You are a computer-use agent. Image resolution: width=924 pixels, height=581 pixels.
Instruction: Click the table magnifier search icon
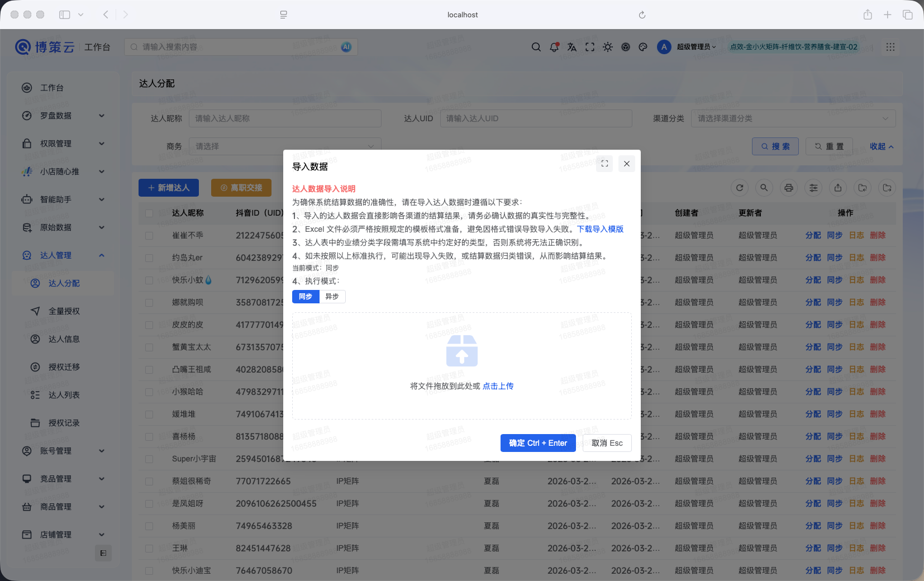click(x=764, y=188)
